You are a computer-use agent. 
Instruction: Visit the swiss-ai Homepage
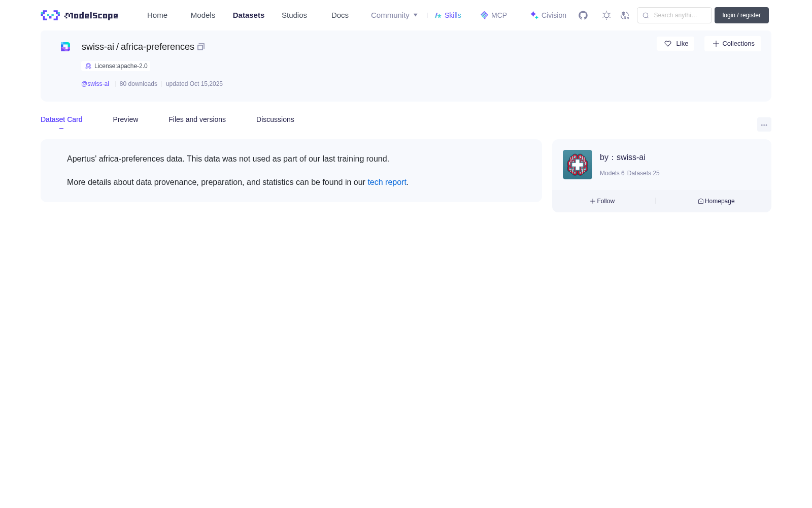(716, 201)
